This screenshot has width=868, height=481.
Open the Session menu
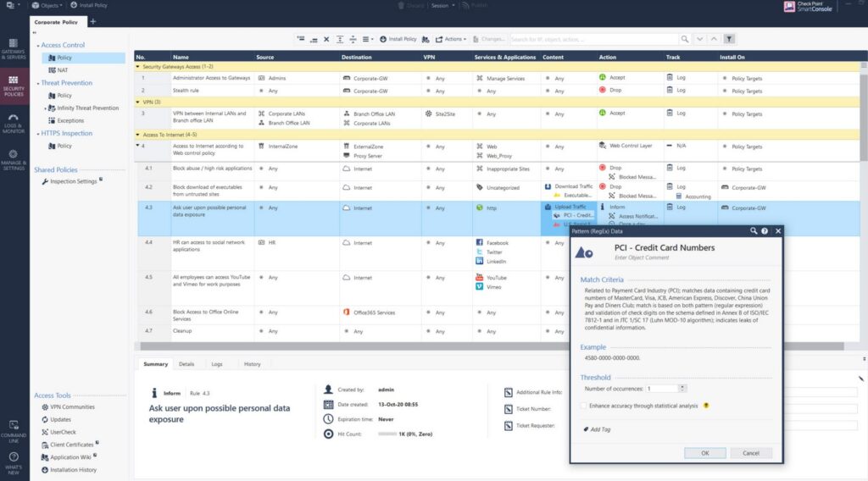pos(442,5)
